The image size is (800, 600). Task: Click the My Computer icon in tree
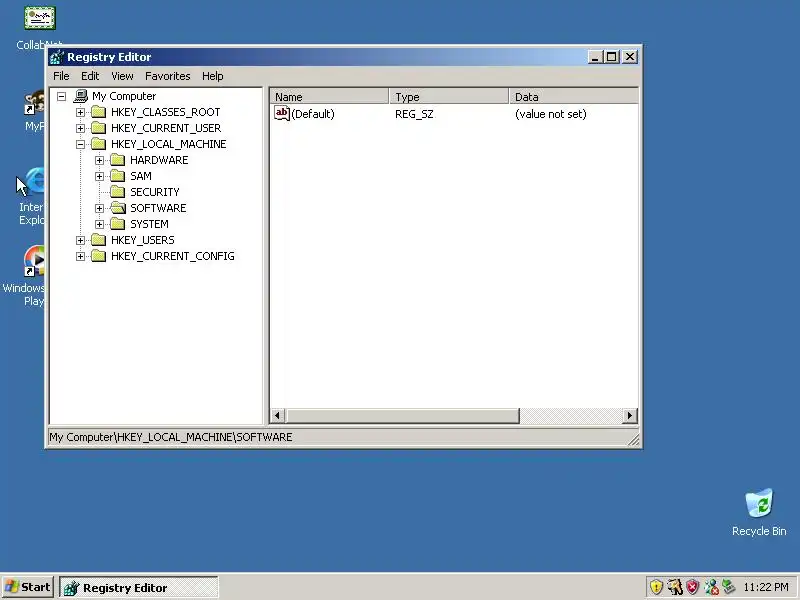pyautogui.click(x=81, y=96)
